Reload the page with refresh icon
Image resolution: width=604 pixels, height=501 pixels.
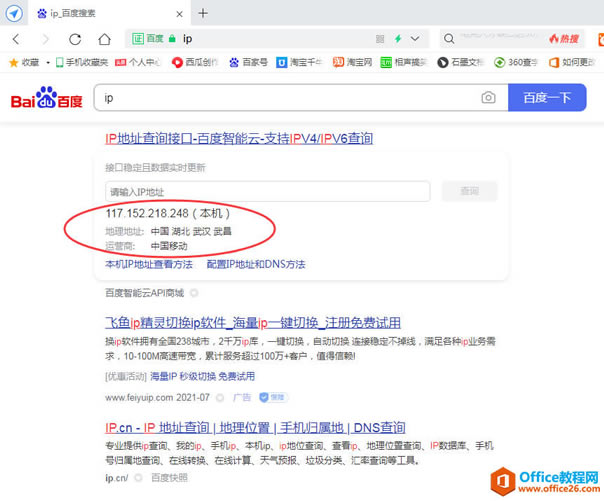75,39
